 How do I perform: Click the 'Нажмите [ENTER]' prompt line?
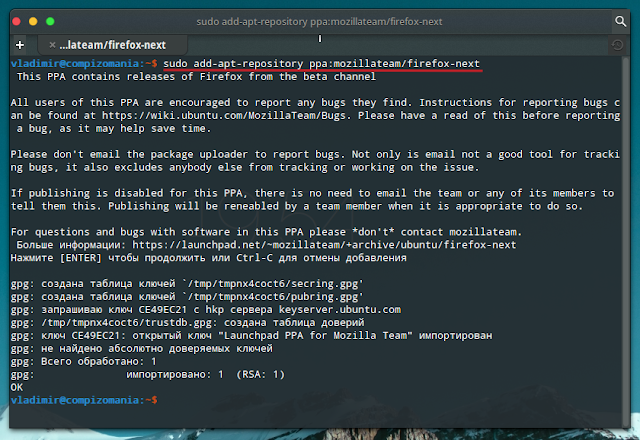coord(209,258)
